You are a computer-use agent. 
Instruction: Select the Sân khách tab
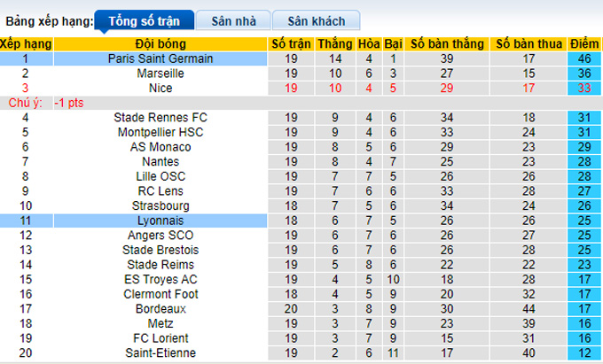(316, 20)
